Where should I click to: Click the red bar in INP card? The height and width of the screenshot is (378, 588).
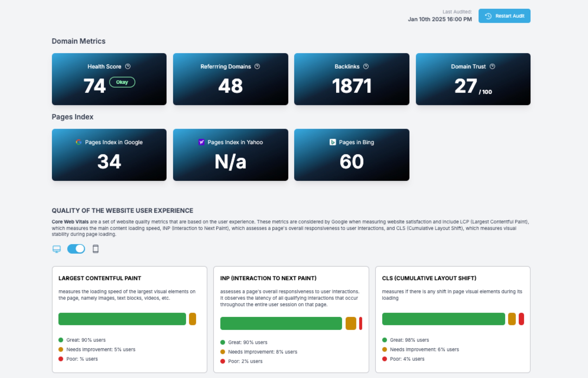click(361, 323)
